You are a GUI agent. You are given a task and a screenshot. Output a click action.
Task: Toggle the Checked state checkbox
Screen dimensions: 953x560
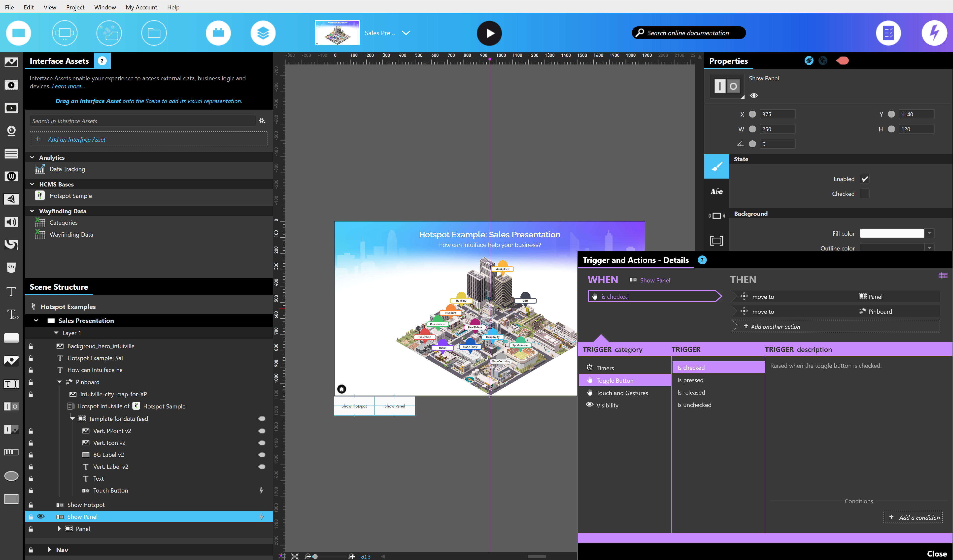(864, 194)
